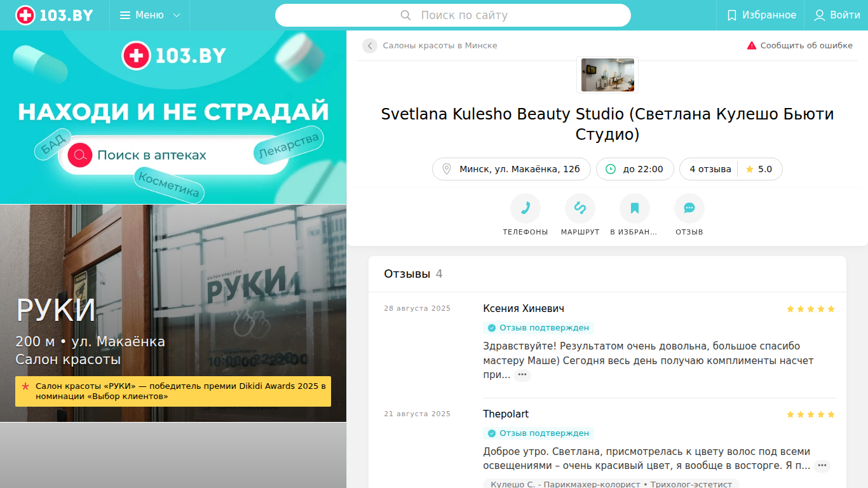Click the Dikidi Awards 2025 yellow notice
Screen dimensions: 868x488
(x=173, y=391)
